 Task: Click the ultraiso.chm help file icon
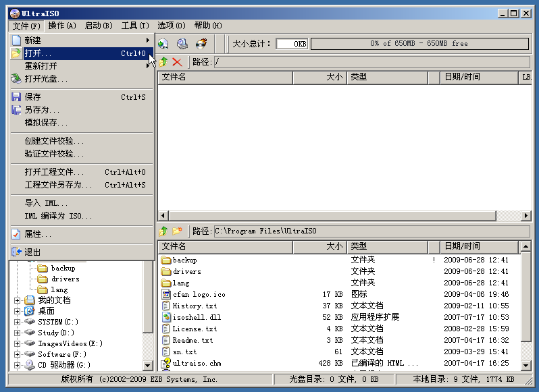pyautogui.click(x=166, y=363)
